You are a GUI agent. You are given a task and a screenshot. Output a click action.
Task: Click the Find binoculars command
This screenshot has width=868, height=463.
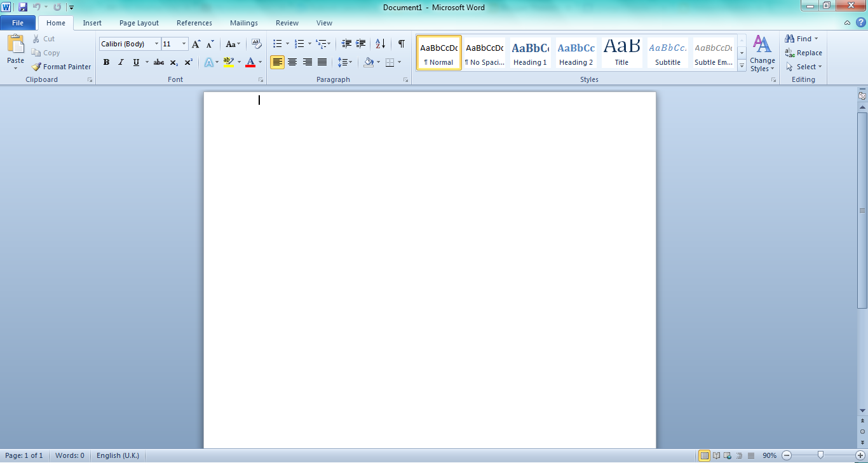(x=802, y=39)
